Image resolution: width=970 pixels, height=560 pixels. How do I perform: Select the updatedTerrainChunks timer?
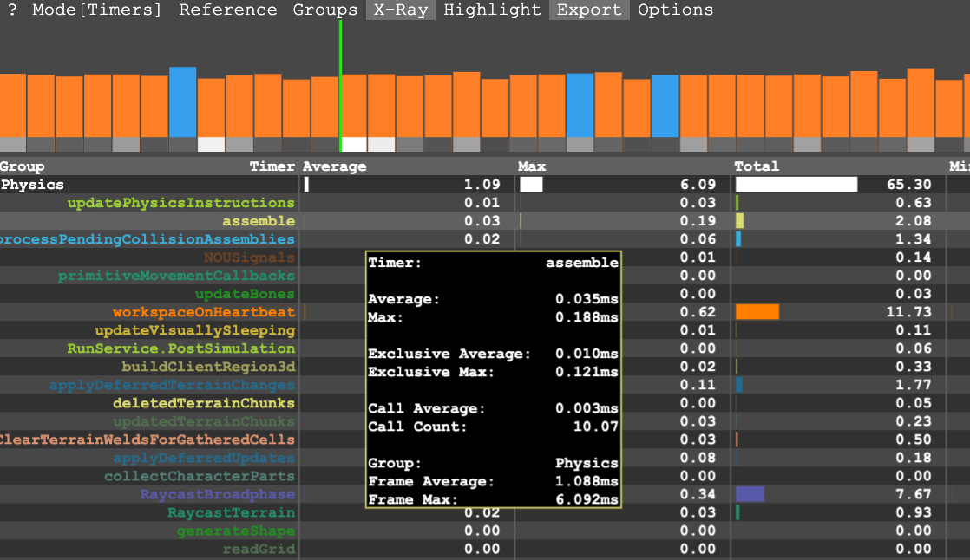pyautogui.click(x=204, y=421)
